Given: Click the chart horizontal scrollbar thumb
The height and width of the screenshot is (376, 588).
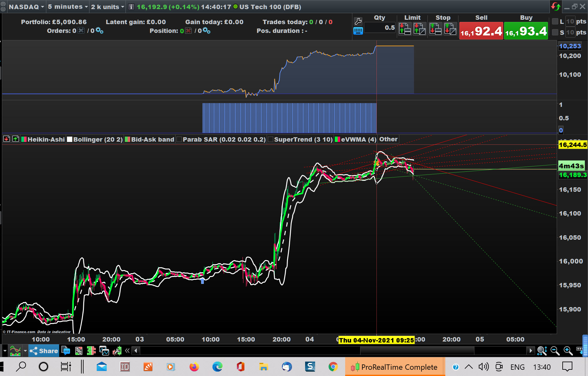Looking at the screenshot, I should 417,351.
